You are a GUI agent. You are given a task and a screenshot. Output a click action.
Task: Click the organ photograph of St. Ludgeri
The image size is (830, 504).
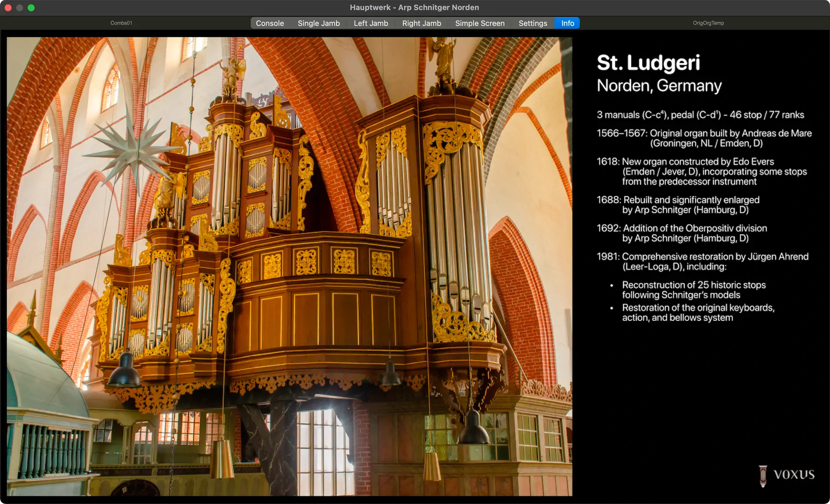(289, 266)
